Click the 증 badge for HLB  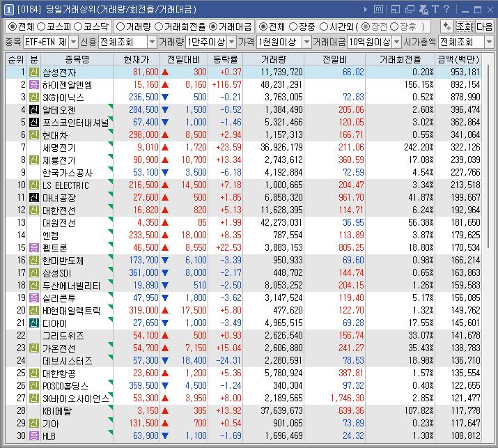click(x=34, y=435)
